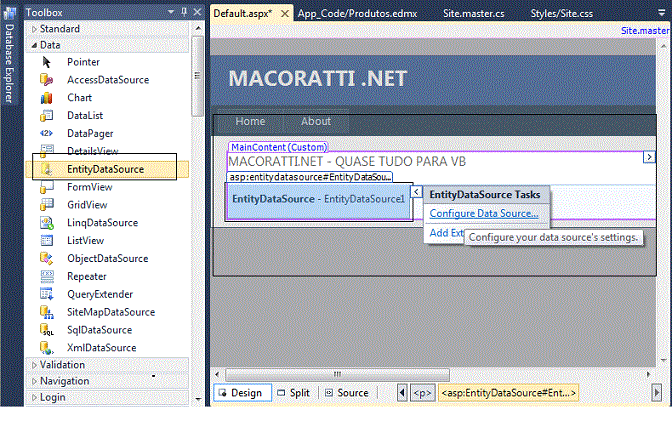Click the MainContent (Custom) placeholder label
672x427 pixels.
click(279, 147)
